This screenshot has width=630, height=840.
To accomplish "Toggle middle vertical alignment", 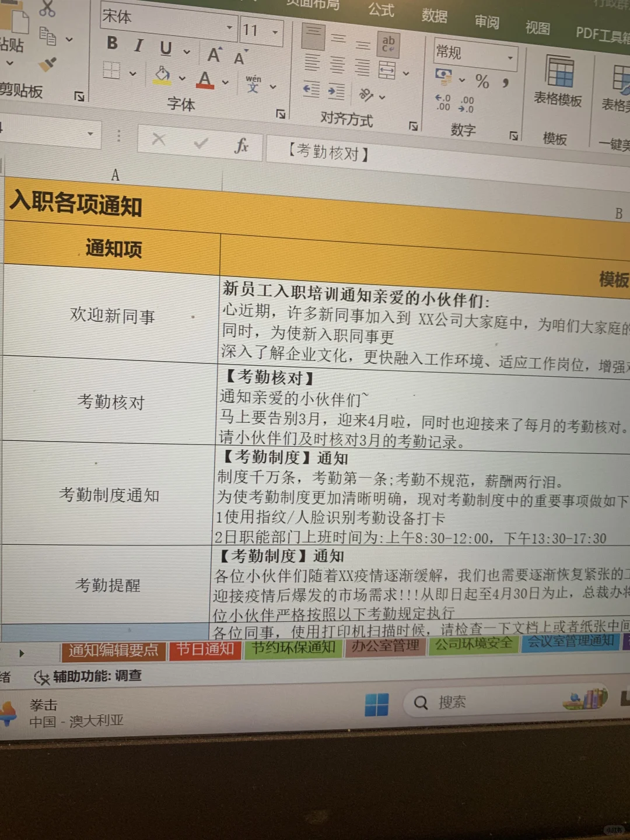I will (338, 40).
